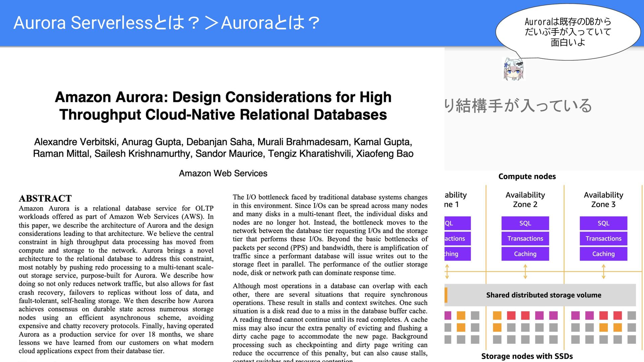Viewport: 644px width, 362px height.
Task: Click the SQL block in Availability Zone 3
Action: (603, 223)
